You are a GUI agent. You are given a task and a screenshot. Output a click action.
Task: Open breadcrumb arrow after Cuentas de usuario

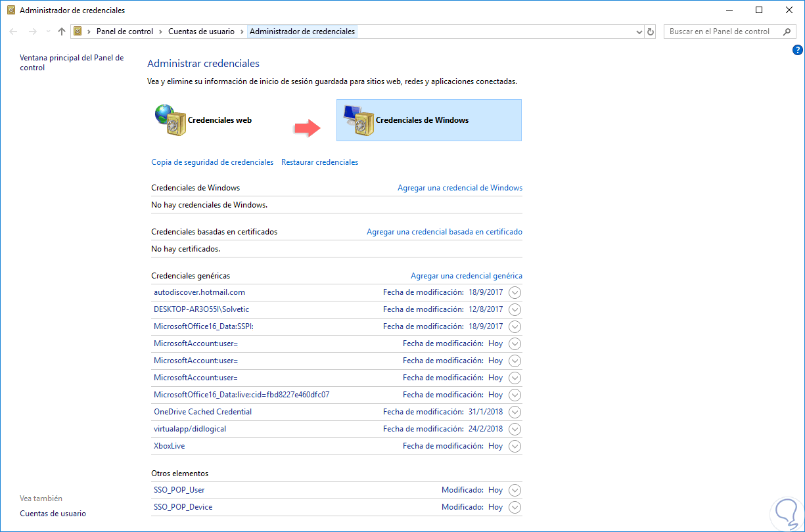point(242,32)
